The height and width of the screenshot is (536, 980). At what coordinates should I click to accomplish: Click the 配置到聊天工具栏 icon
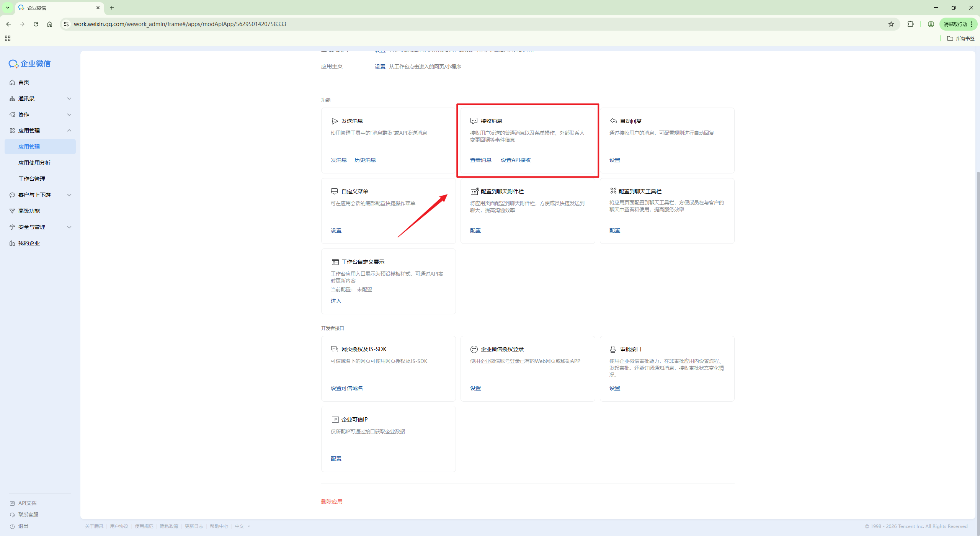click(x=613, y=191)
